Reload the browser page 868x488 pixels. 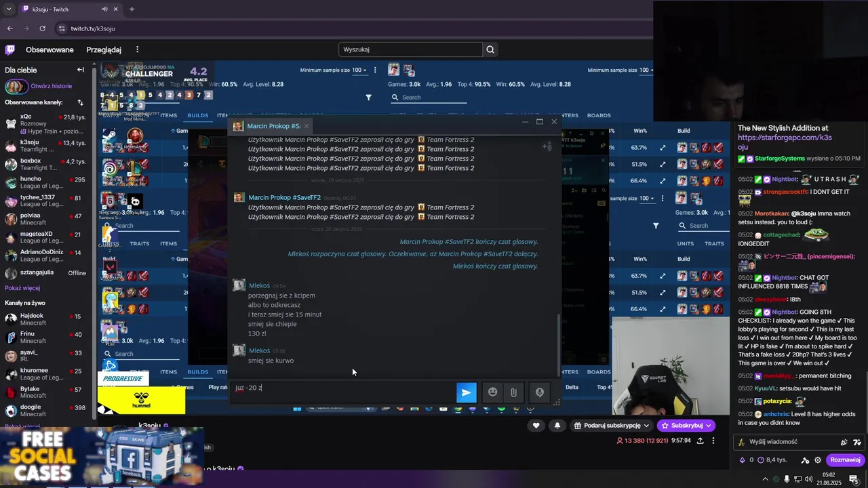[42, 28]
